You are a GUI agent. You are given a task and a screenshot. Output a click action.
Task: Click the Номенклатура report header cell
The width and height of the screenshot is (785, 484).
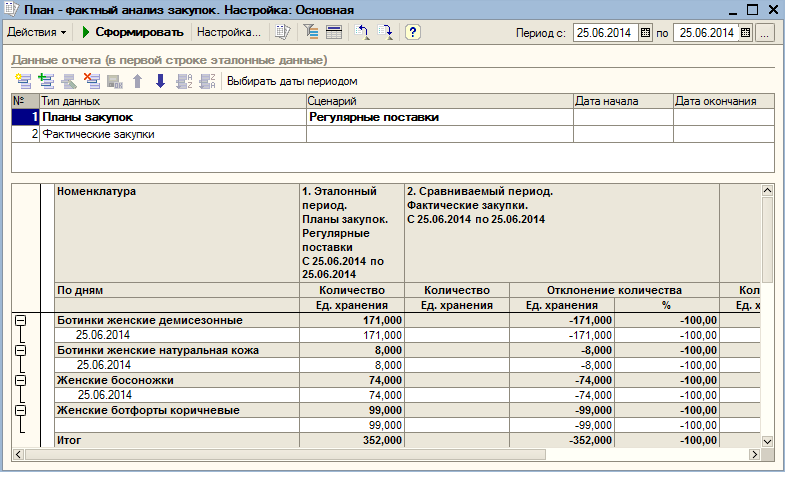pos(177,233)
